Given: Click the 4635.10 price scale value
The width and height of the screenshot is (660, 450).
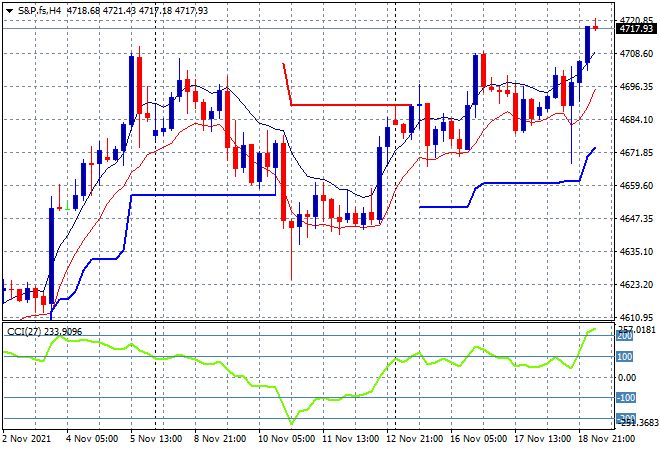Looking at the screenshot, I should [x=636, y=251].
